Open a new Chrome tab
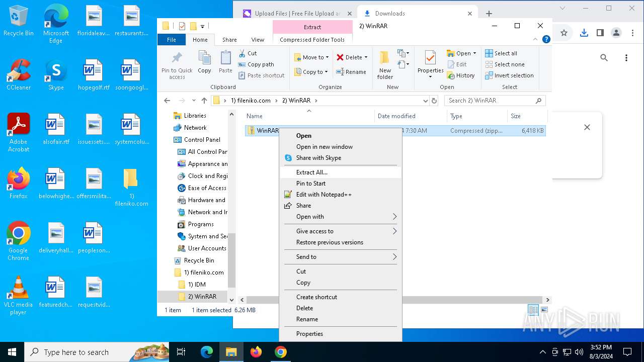Image resolution: width=644 pixels, height=362 pixels. pos(489,14)
